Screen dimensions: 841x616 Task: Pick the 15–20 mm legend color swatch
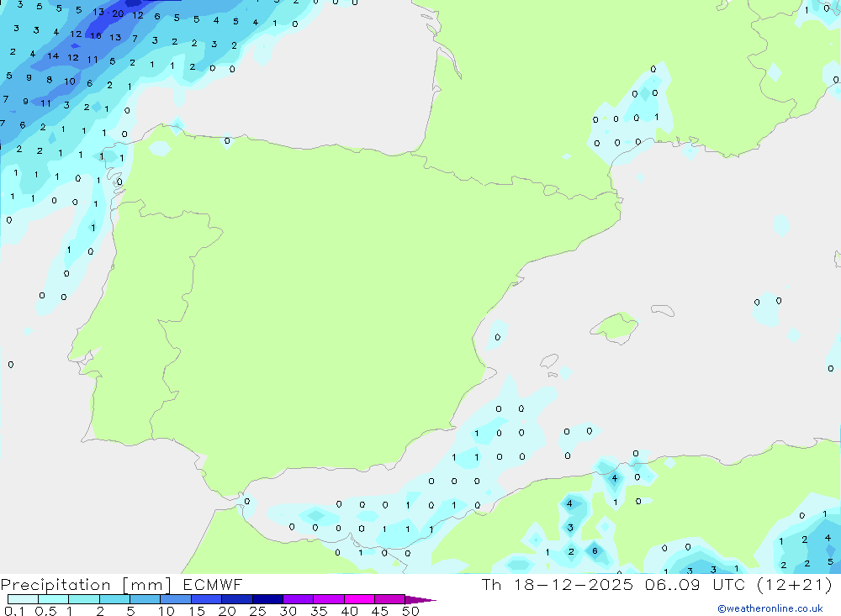coord(207,599)
